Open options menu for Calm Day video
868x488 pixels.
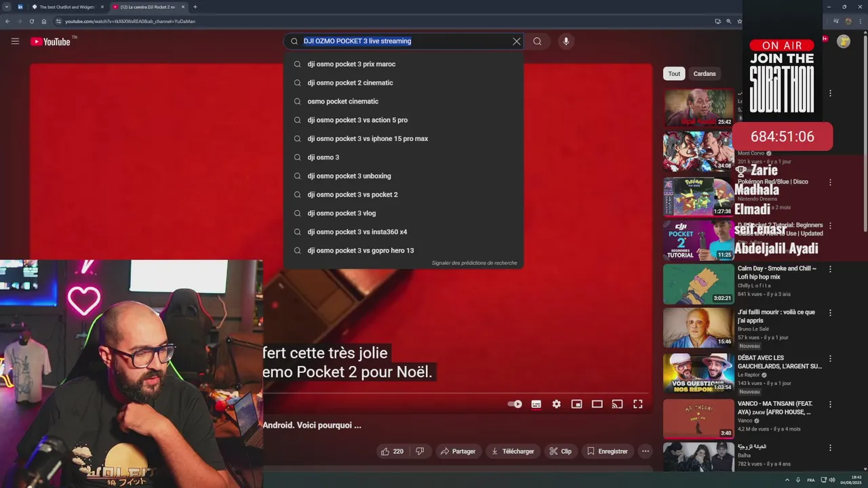coord(830,270)
